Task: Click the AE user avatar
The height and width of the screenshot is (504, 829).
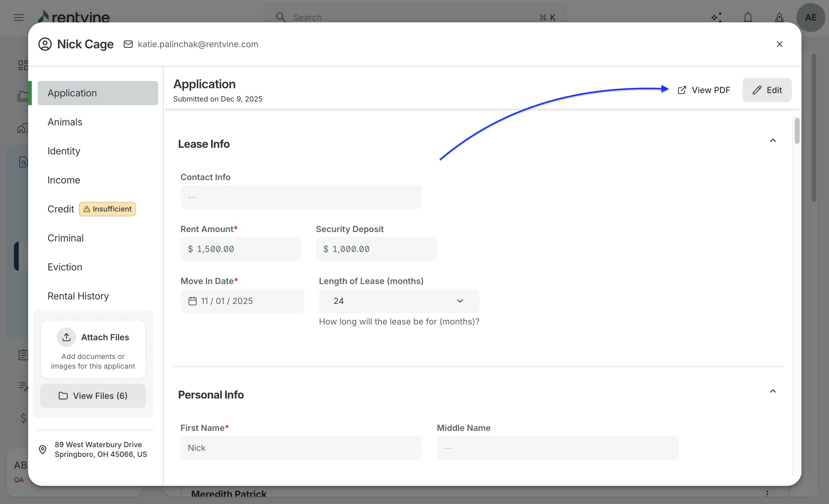Action: click(x=810, y=17)
